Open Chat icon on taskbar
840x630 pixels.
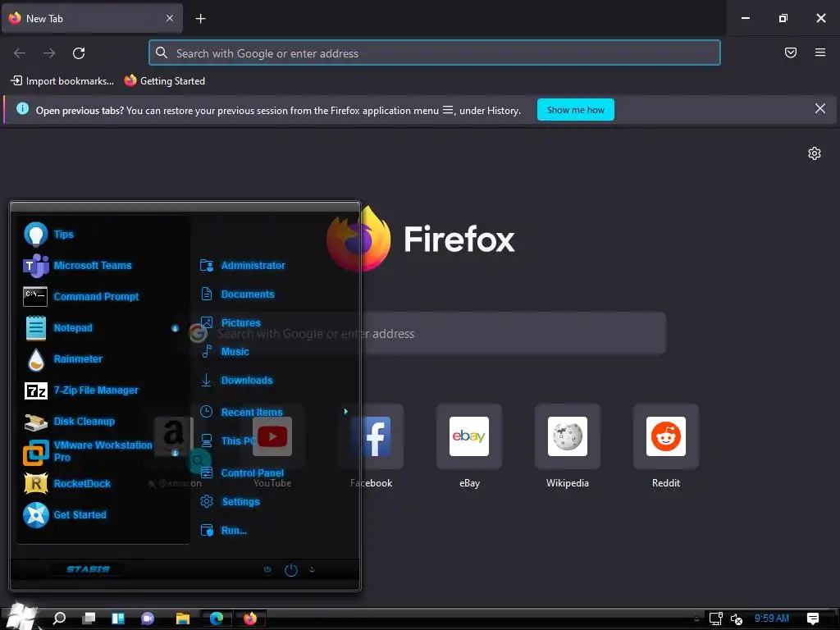pos(148,619)
